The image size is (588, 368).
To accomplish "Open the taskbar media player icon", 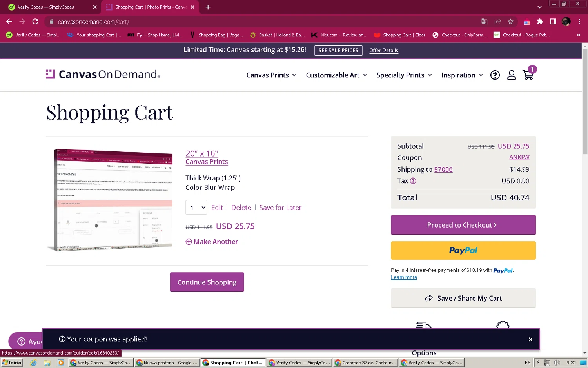I will (x=61, y=363).
